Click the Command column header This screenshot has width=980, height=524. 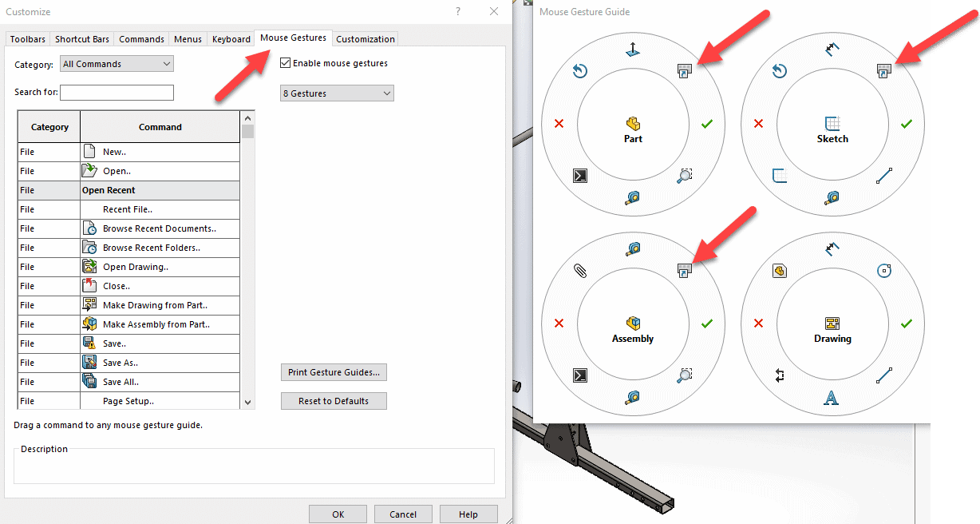[160, 127]
